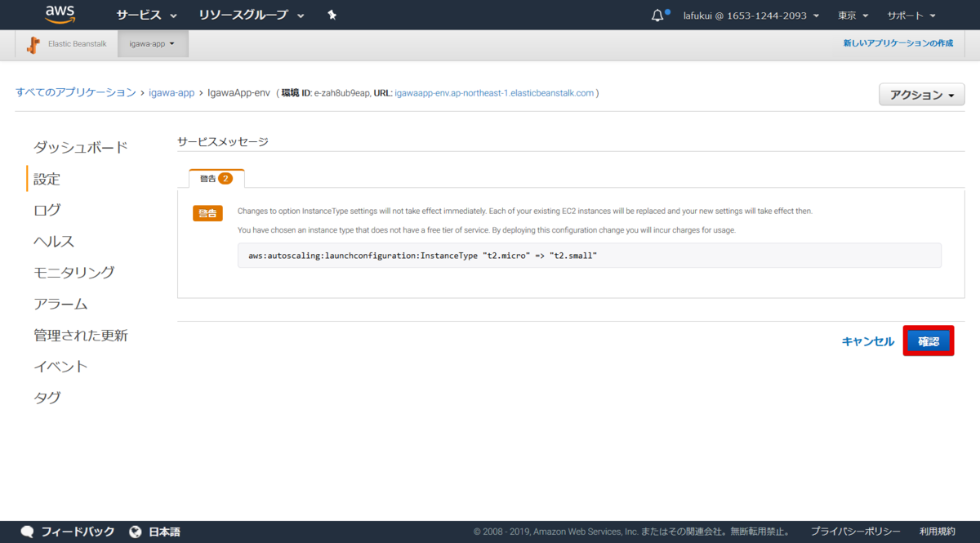Open the AWS home logo

coord(60,14)
